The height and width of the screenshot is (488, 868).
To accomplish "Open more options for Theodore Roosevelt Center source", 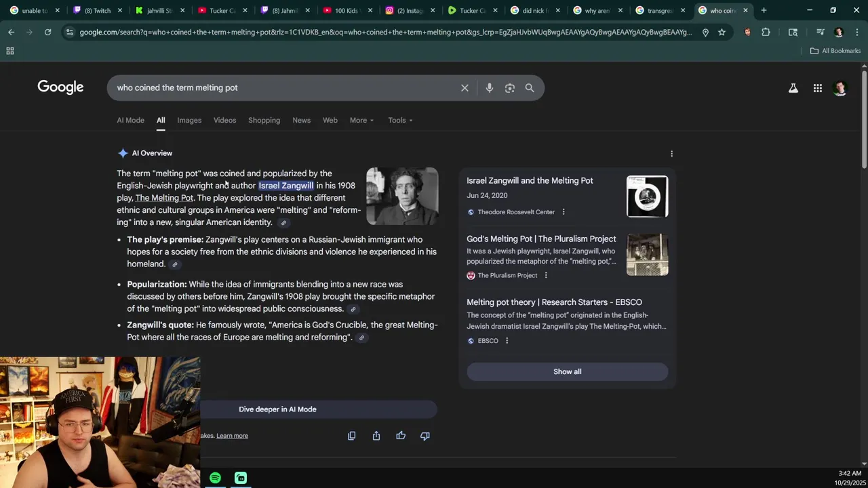I will click(564, 212).
